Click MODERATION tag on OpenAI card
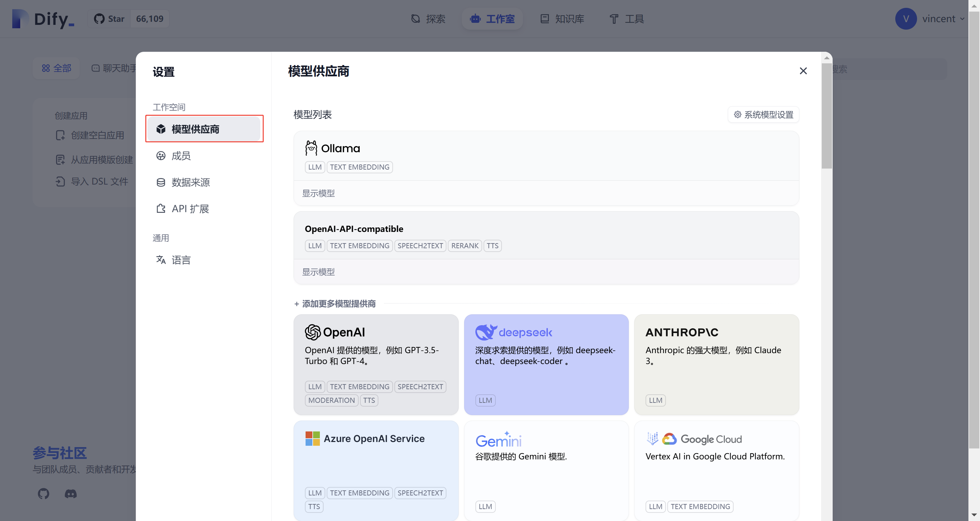Image resolution: width=980 pixels, height=521 pixels. pyautogui.click(x=331, y=400)
